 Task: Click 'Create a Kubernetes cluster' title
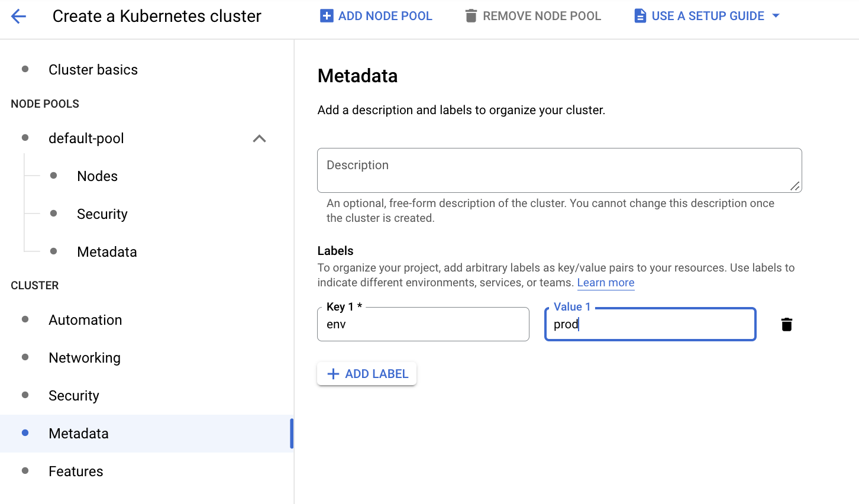pyautogui.click(x=157, y=16)
